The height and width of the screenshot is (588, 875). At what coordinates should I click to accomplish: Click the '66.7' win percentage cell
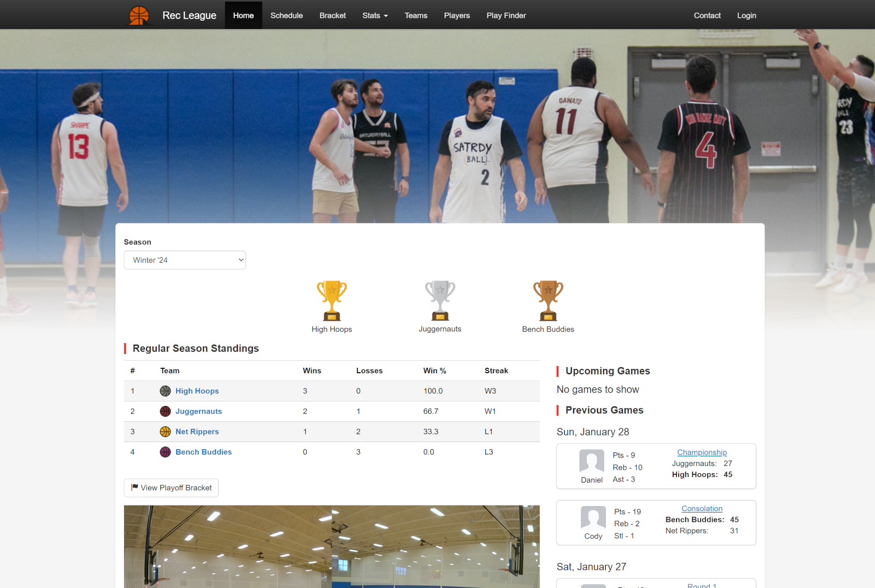pyautogui.click(x=431, y=411)
